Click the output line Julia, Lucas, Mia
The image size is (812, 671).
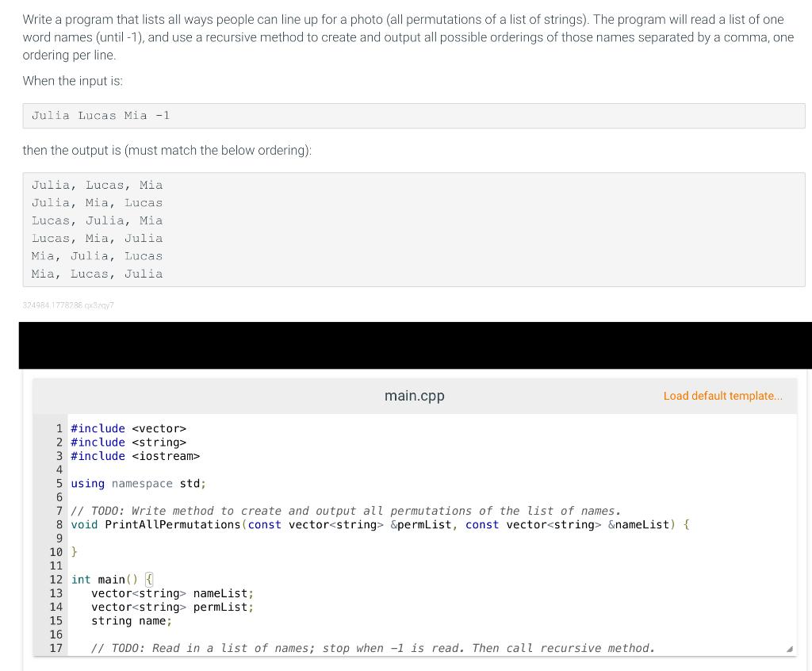point(97,185)
